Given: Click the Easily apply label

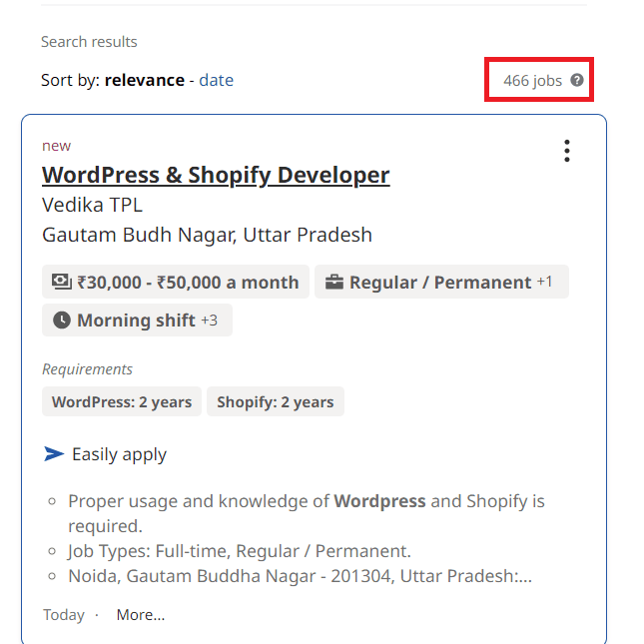Looking at the screenshot, I should [119, 454].
